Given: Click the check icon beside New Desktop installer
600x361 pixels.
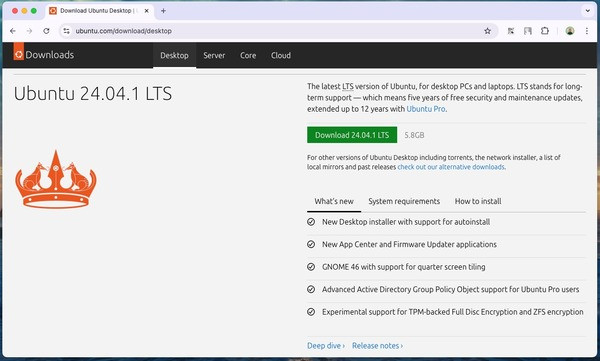Looking at the screenshot, I should (311, 222).
